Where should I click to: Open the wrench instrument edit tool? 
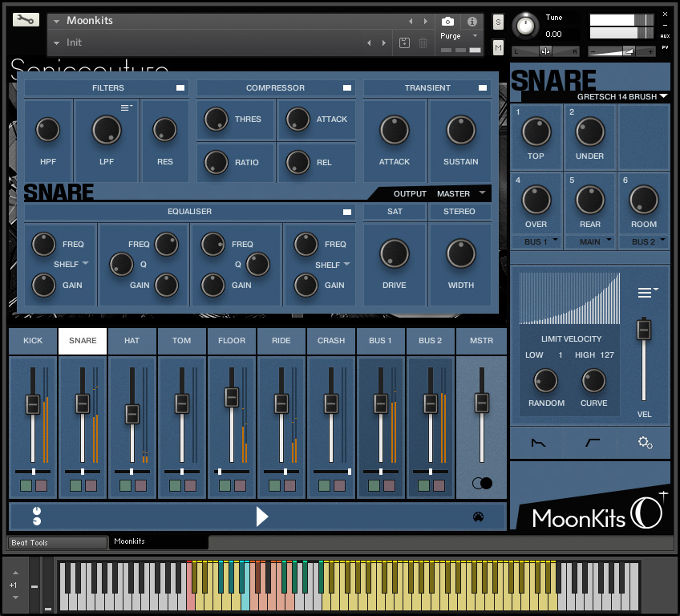click(26, 19)
